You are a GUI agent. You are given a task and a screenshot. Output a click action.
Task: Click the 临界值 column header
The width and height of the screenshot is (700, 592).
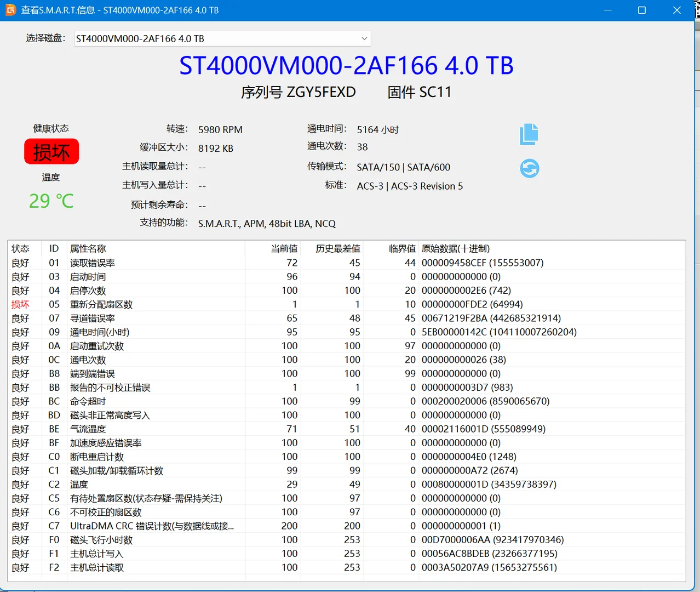tap(402, 249)
